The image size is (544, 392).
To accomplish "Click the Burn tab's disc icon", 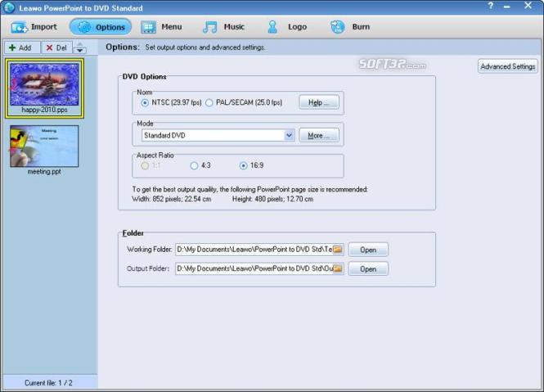I will coord(337,27).
